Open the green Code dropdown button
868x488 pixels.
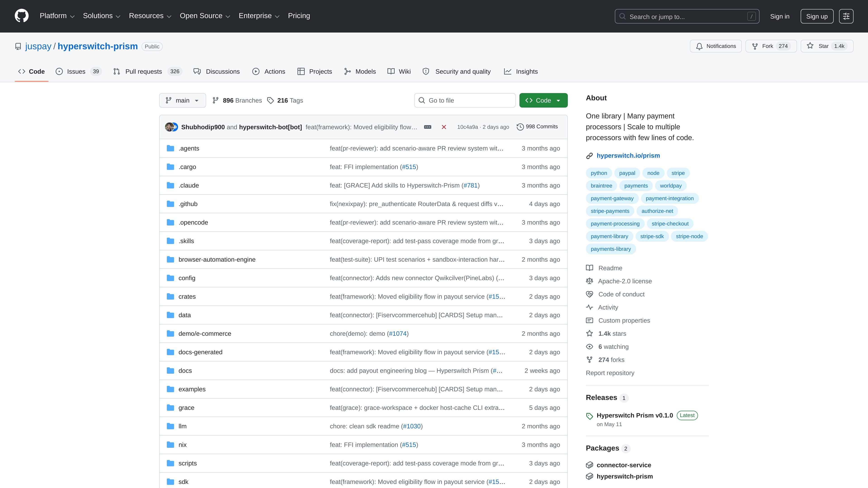[543, 100]
